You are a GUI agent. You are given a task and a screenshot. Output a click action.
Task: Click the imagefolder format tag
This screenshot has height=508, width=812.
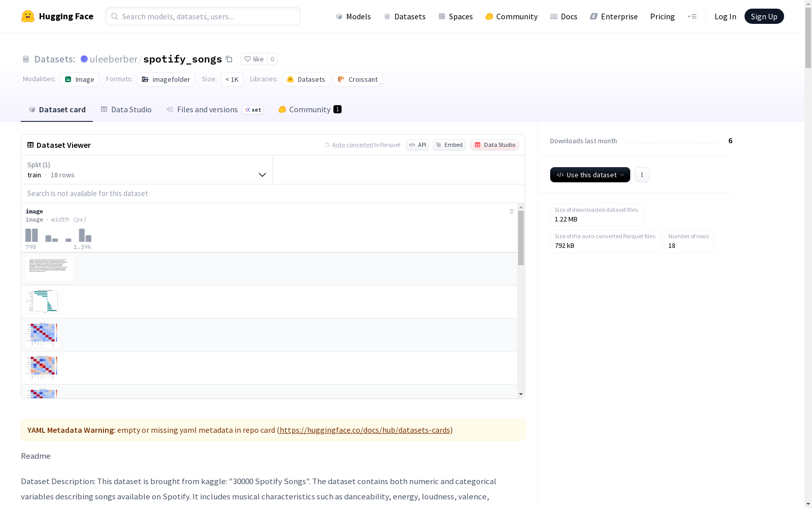pos(166,79)
